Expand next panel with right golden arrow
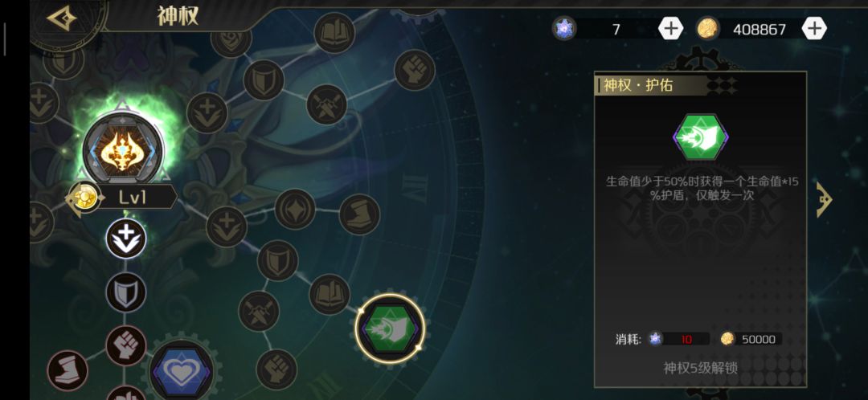 tap(825, 199)
